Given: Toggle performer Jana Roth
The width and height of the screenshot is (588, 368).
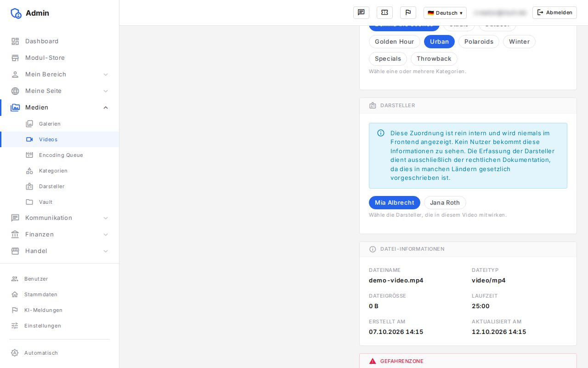Looking at the screenshot, I should [445, 202].
